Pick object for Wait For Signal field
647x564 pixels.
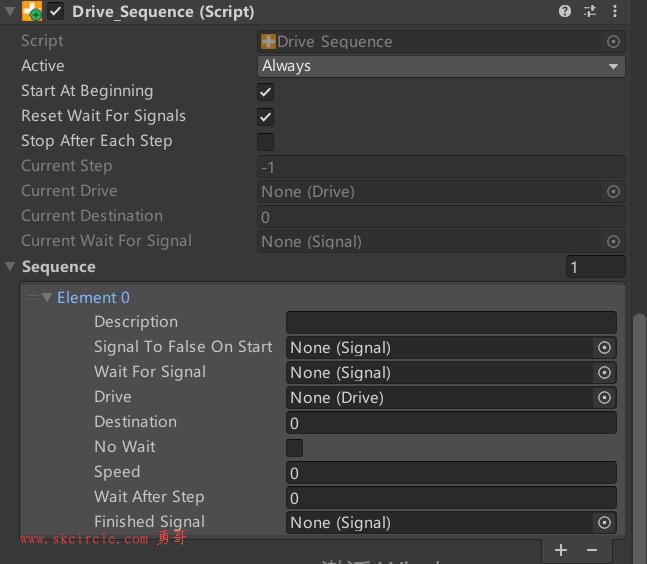tap(604, 373)
